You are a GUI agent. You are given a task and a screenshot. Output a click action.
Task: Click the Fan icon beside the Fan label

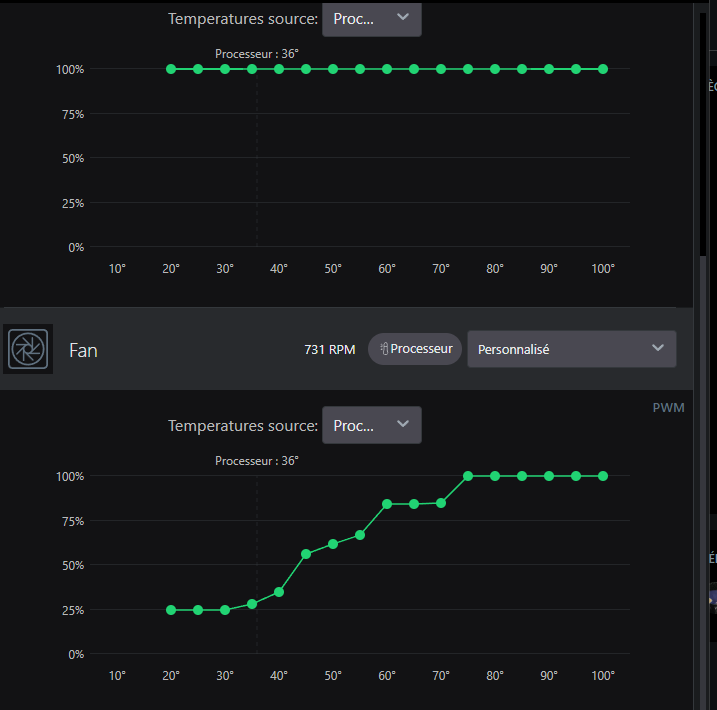(28, 349)
